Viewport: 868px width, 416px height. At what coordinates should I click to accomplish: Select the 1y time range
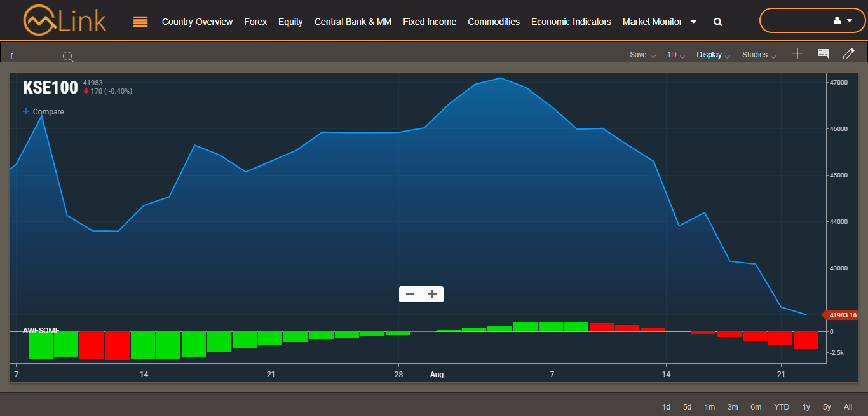click(x=806, y=407)
